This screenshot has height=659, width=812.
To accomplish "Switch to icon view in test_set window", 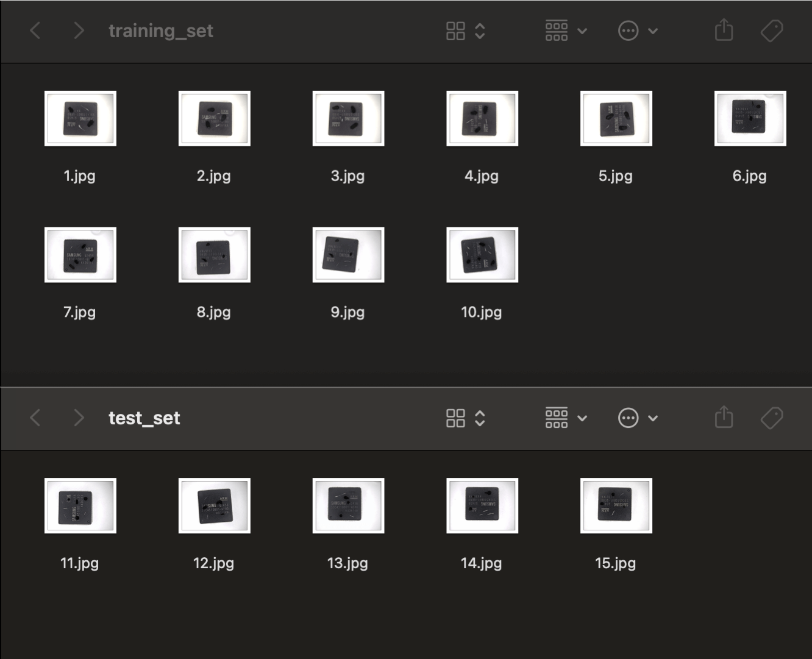I will click(455, 418).
